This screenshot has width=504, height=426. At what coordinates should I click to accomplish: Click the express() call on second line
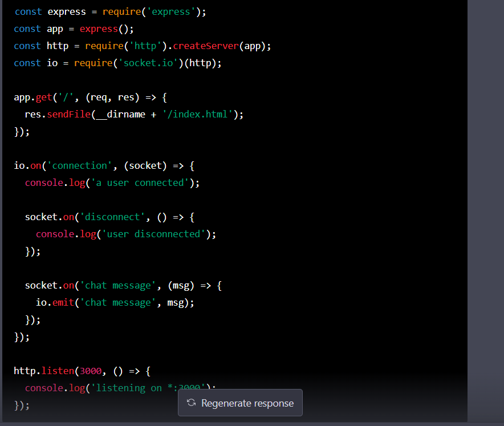click(99, 29)
